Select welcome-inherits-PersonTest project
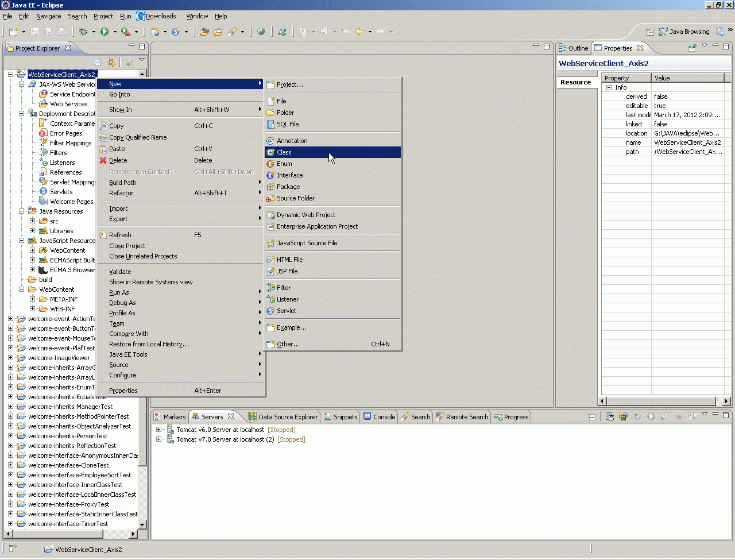The image size is (735, 560). click(x=68, y=436)
